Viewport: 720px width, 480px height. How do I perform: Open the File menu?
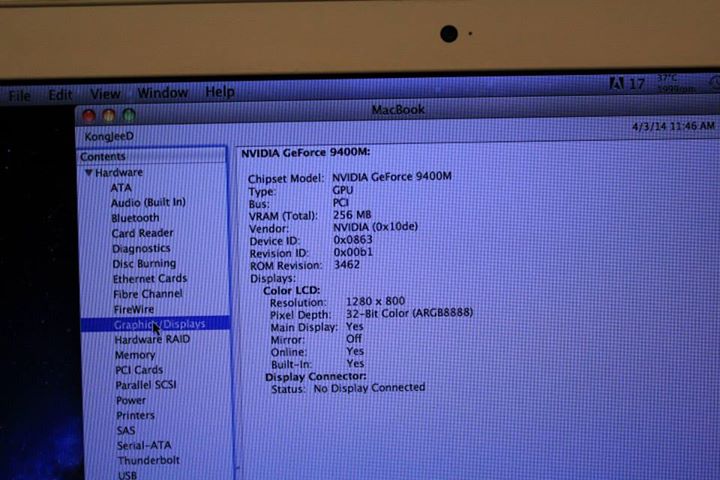click(x=19, y=96)
